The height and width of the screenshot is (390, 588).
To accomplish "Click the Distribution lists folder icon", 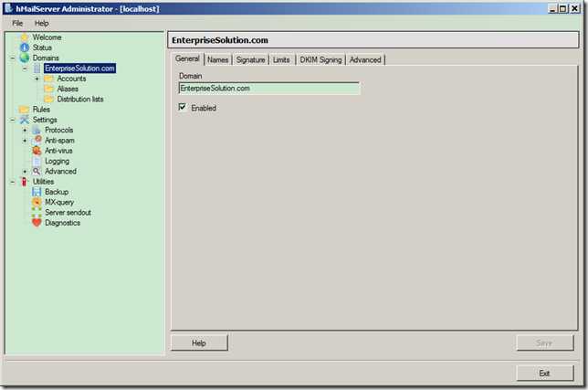I will point(48,100).
